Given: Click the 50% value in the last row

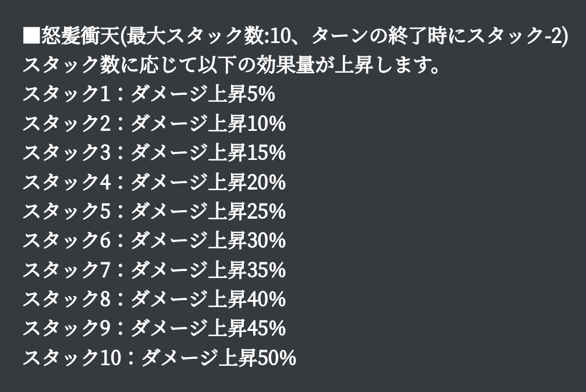Looking at the screenshot, I should pyautogui.click(x=277, y=358).
